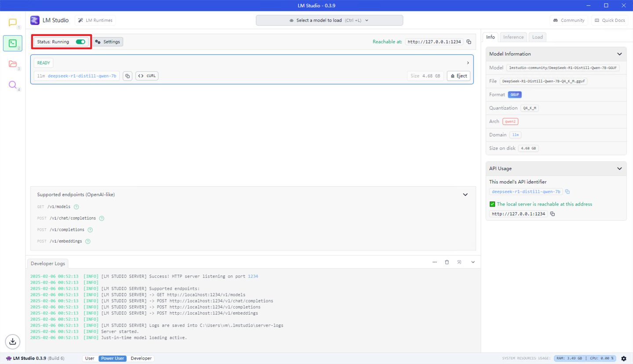The height and width of the screenshot is (364, 633).
Task: Open the Developer Logs more options menu
Action: 435,262
